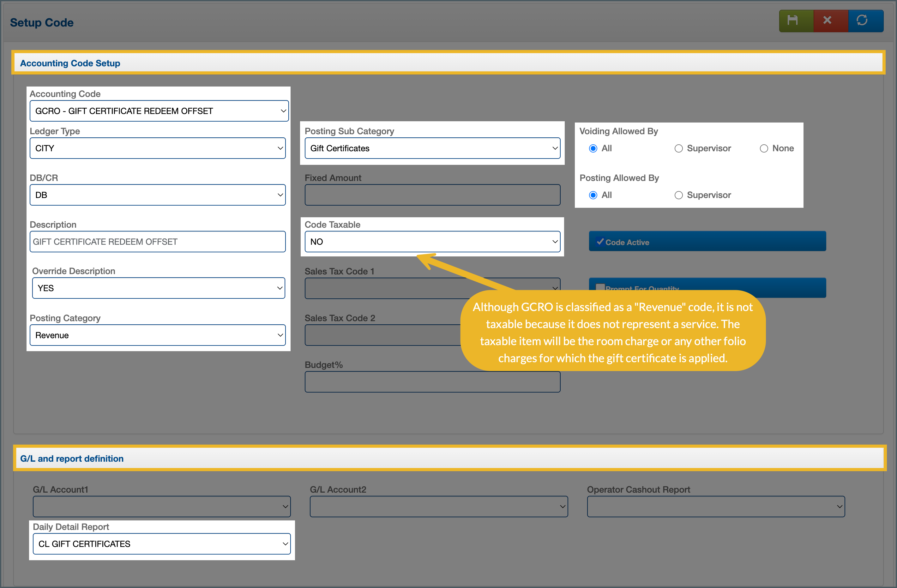Image resolution: width=897 pixels, height=588 pixels.
Task: Select Supervisor for Voiding Allowed By
Action: pyautogui.click(x=678, y=148)
